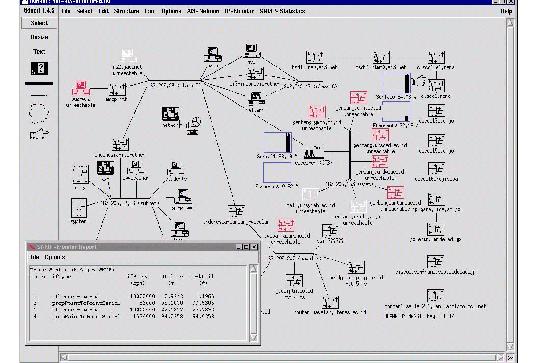Viewport: 535px width, 363px height.
Task: Activate the Select tool button
Action: point(39,23)
